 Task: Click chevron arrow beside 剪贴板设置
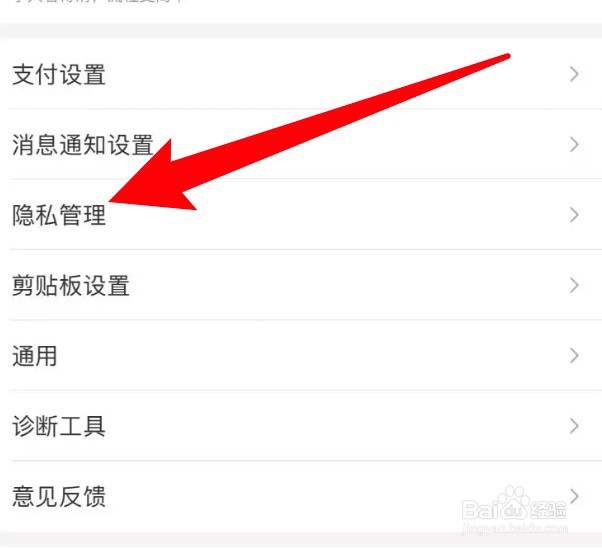click(x=574, y=285)
